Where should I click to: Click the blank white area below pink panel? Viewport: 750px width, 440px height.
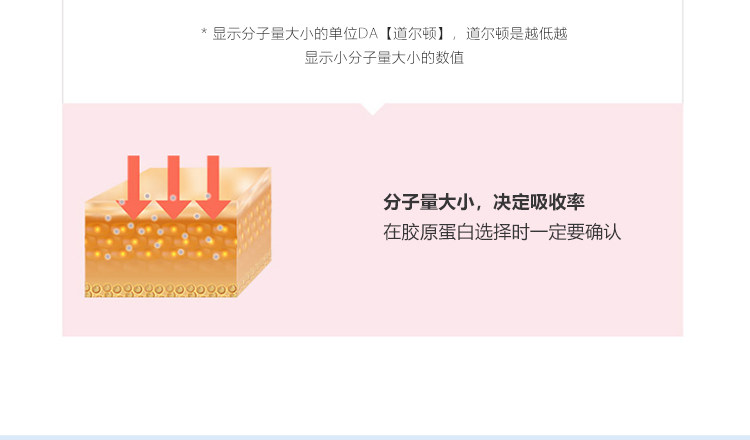(x=375, y=385)
